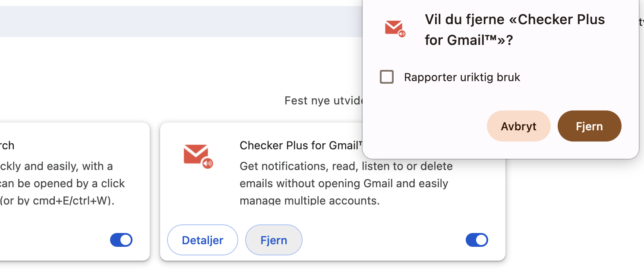
Task: Click the dialog title Vil du fjerne text
Action: tap(515, 30)
